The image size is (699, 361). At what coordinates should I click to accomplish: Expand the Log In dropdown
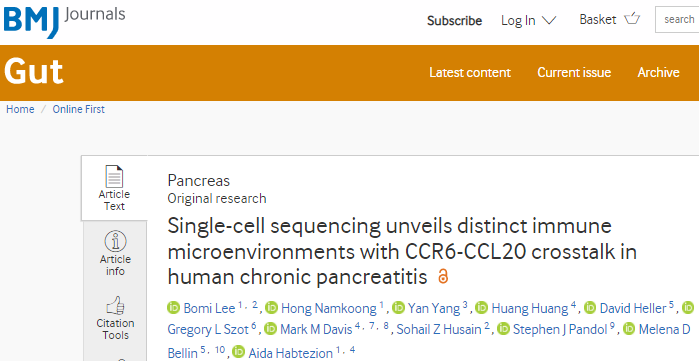[529, 21]
